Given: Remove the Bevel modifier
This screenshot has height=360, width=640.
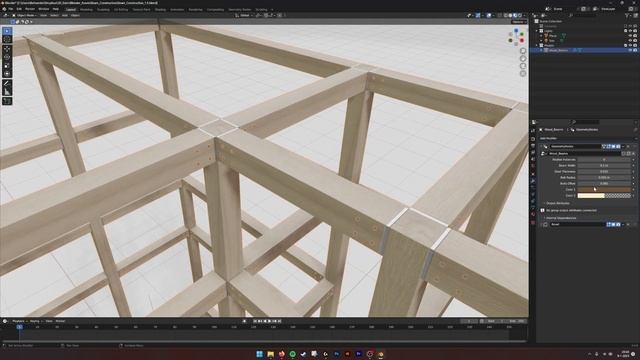Looking at the screenshot, I should coord(628,224).
